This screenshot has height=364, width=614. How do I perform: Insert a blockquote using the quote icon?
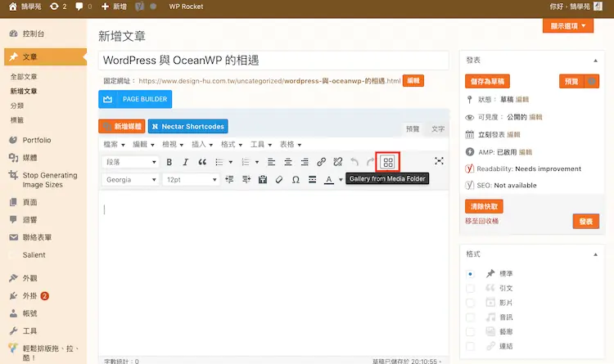[202, 162]
